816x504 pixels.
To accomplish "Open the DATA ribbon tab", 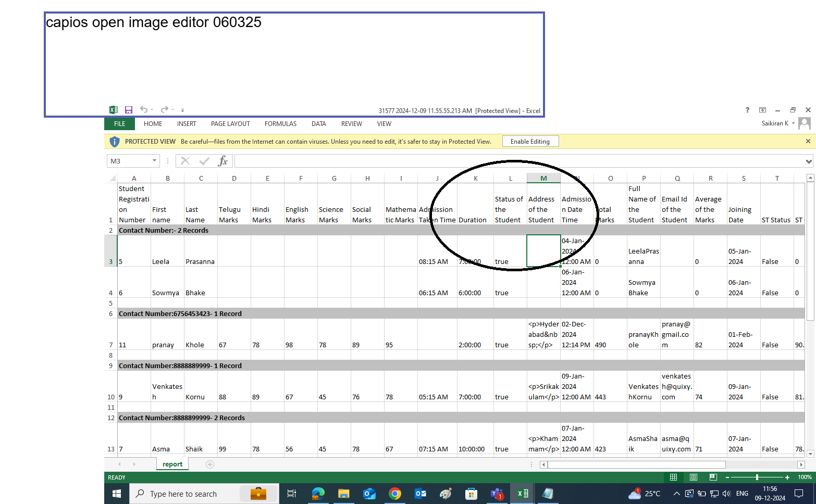I will pyautogui.click(x=319, y=124).
